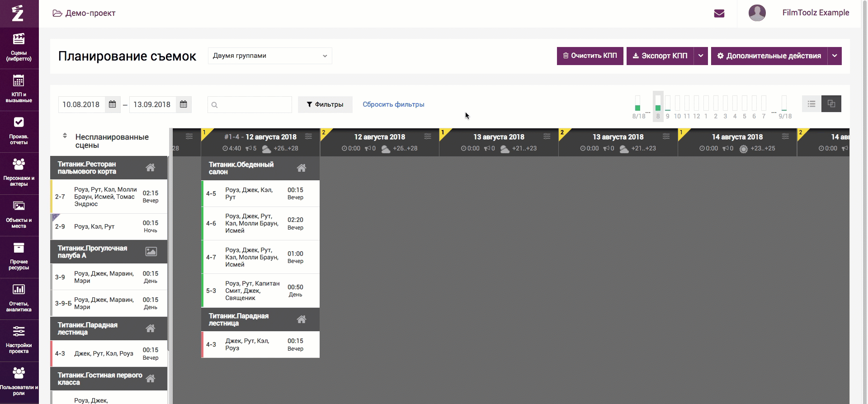Click the Очистить КПП button

coord(590,56)
